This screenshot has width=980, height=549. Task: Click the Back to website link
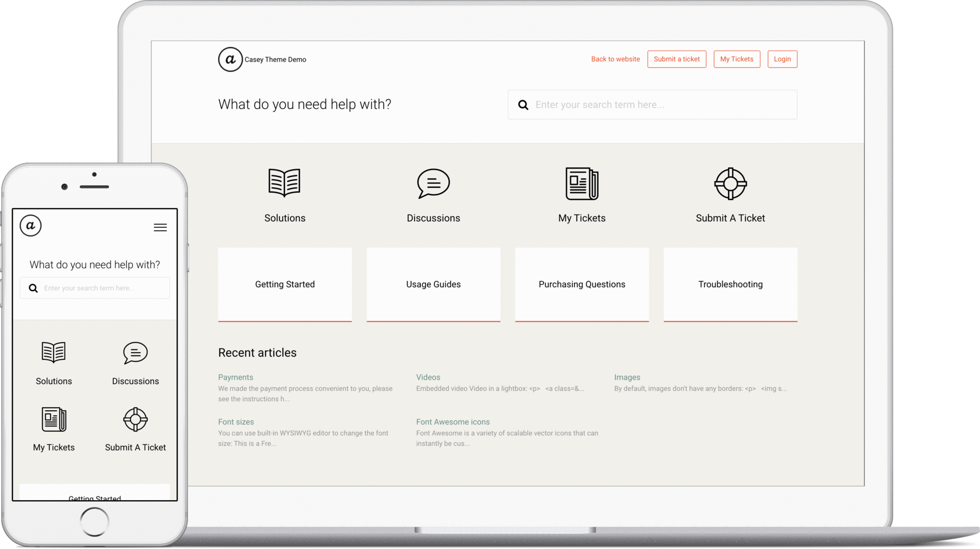pos(615,59)
